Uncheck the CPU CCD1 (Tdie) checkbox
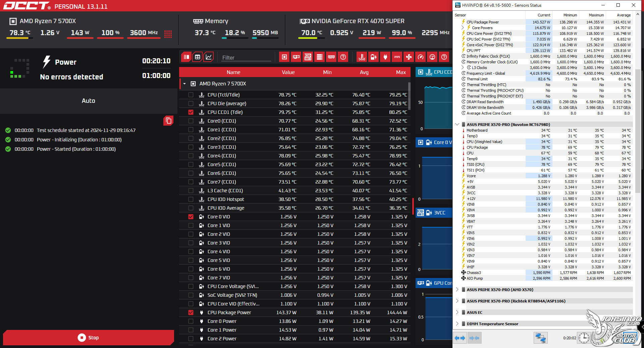The image size is (644, 348). tap(191, 112)
